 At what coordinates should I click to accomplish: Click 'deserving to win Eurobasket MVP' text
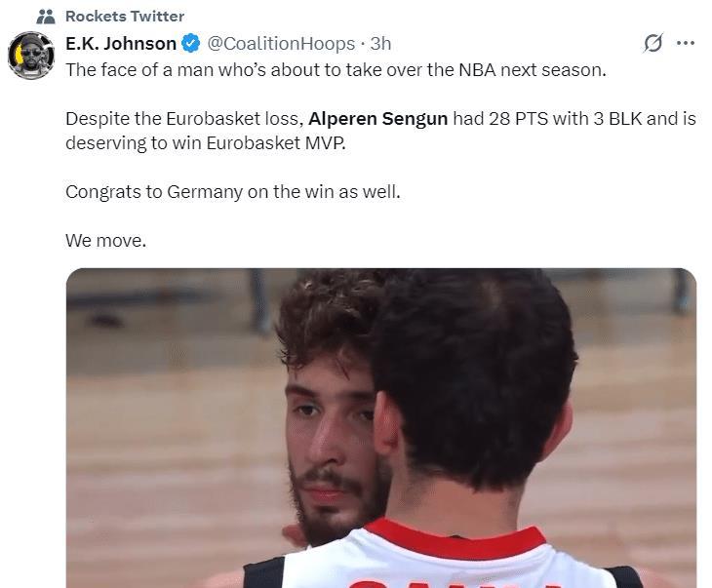point(206,143)
